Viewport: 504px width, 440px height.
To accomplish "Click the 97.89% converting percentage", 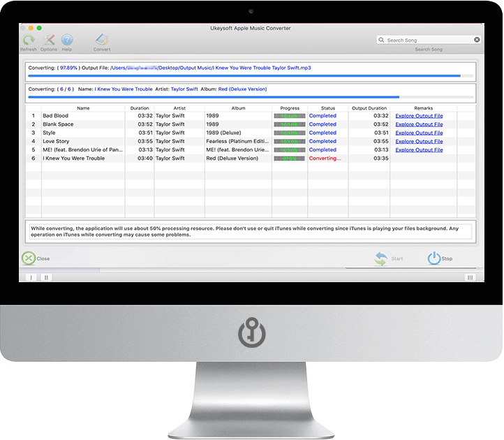I will coord(68,68).
